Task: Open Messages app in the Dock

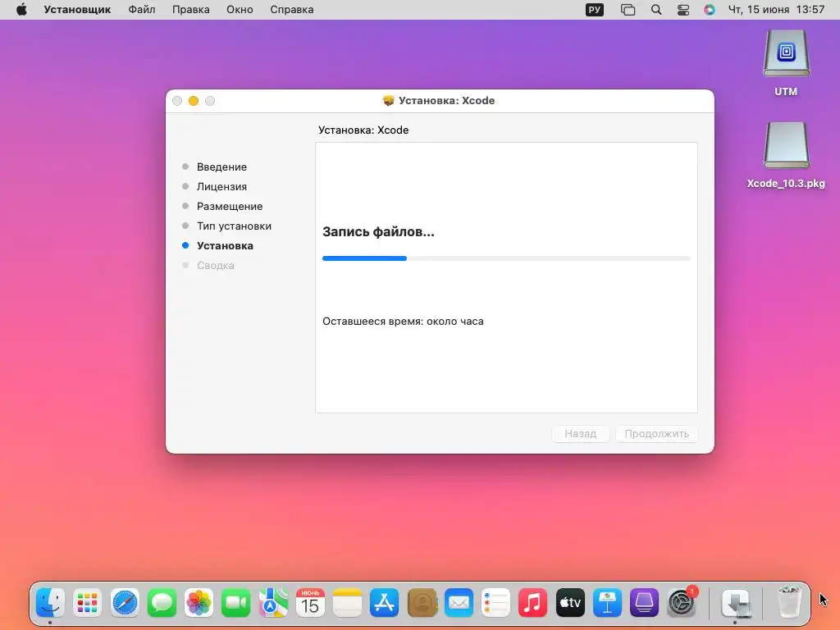Action: pos(162,603)
